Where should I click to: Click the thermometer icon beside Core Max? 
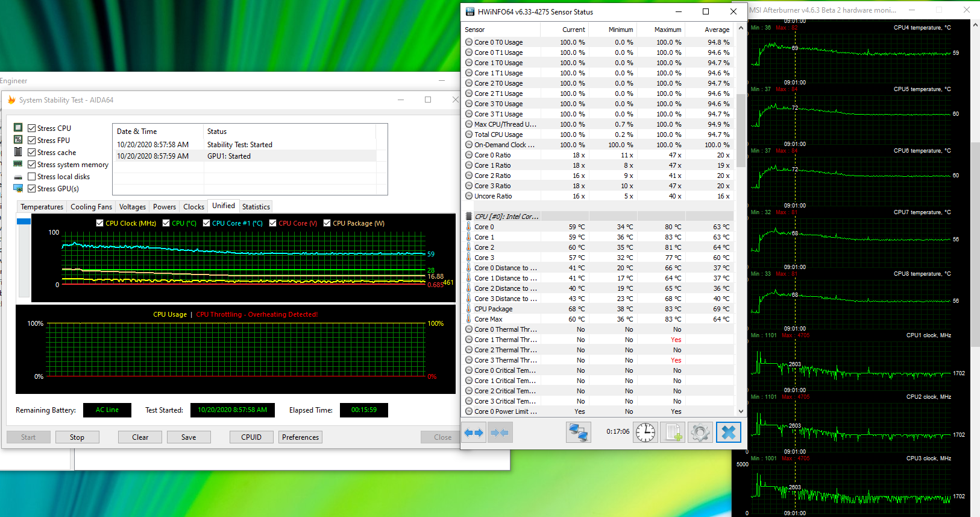coord(469,319)
